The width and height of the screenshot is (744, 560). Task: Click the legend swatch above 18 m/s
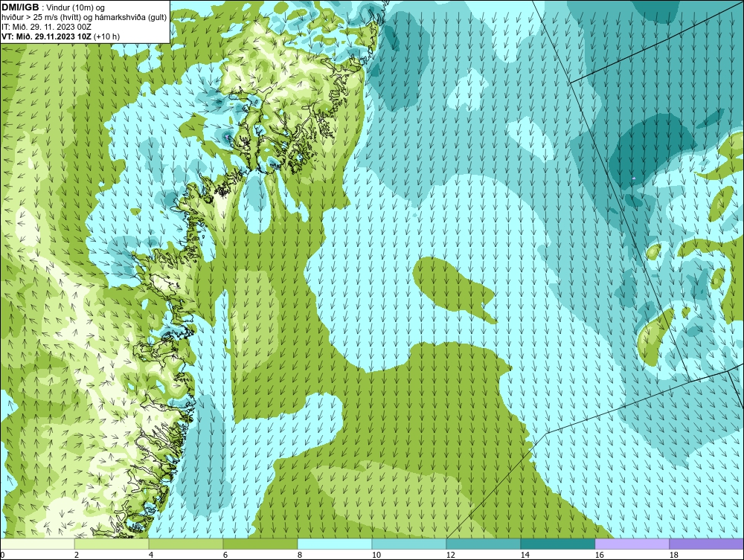coord(707,544)
